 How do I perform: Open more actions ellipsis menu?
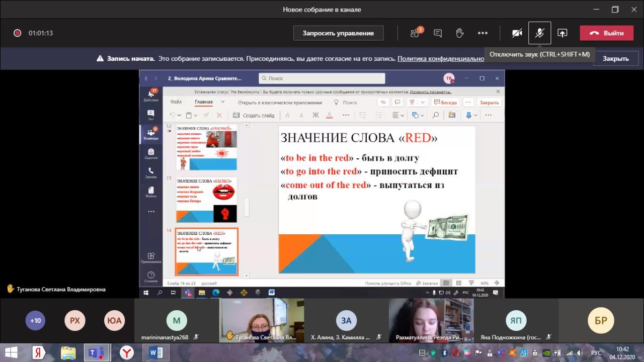[x=482, y=33]
